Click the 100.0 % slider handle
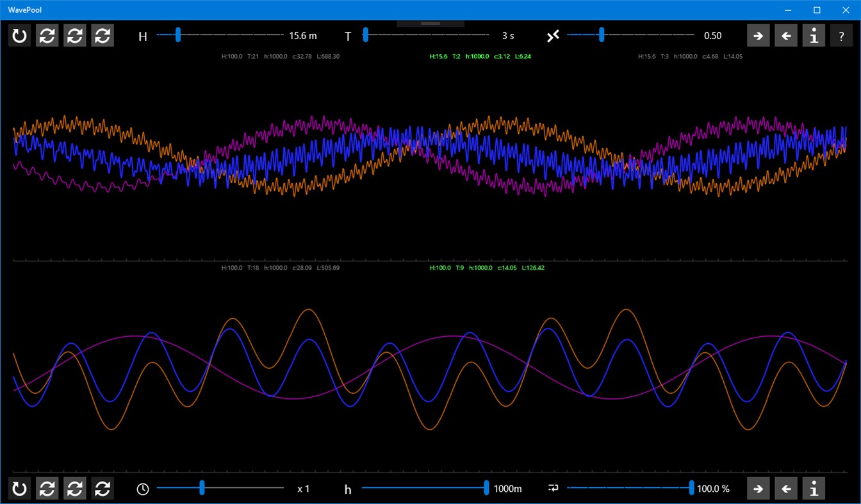The height and width of the screenshot is (504, 861). click(693, 488)
